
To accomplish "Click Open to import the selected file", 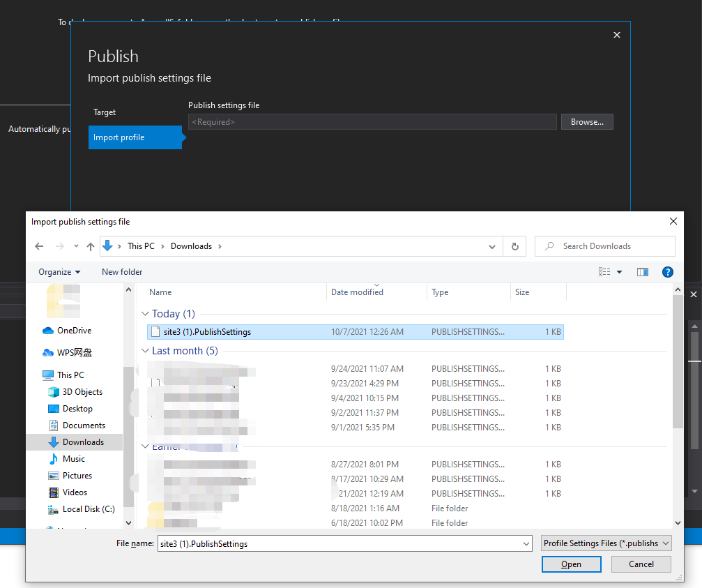I will (x=571, y=564).
